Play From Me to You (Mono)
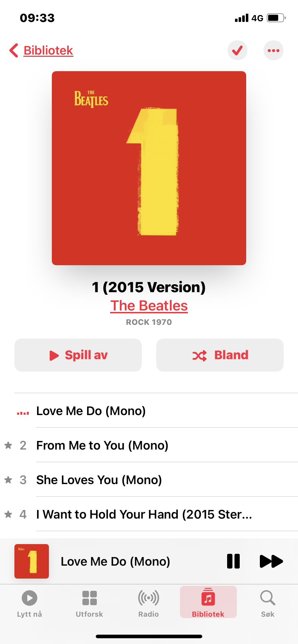 (x=149, y=445)
